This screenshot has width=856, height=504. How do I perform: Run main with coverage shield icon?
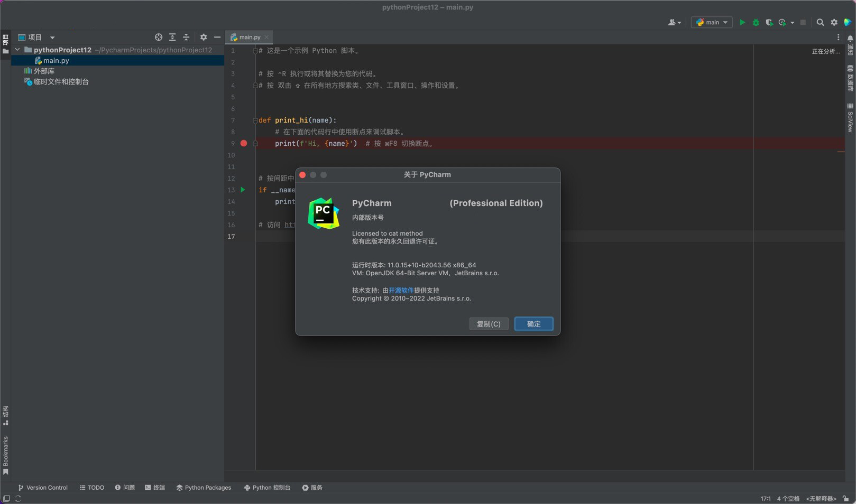[769, 22]
